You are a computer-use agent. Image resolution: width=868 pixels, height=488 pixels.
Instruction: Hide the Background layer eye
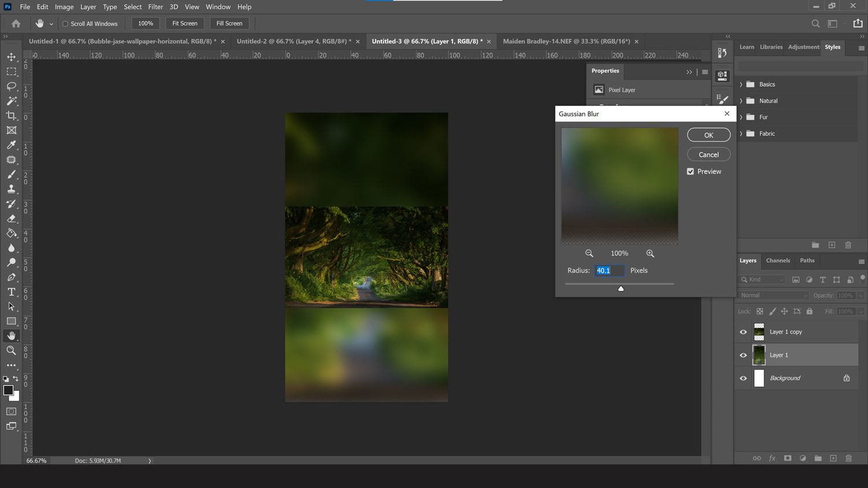tap(743, 378)
